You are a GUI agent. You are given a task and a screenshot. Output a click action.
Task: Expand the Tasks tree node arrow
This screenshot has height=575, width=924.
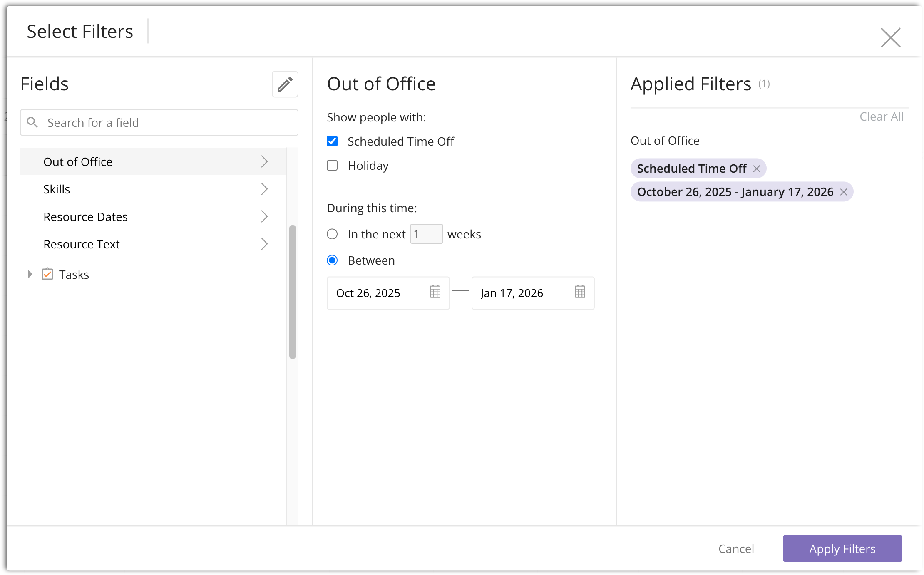pos(30,274)
